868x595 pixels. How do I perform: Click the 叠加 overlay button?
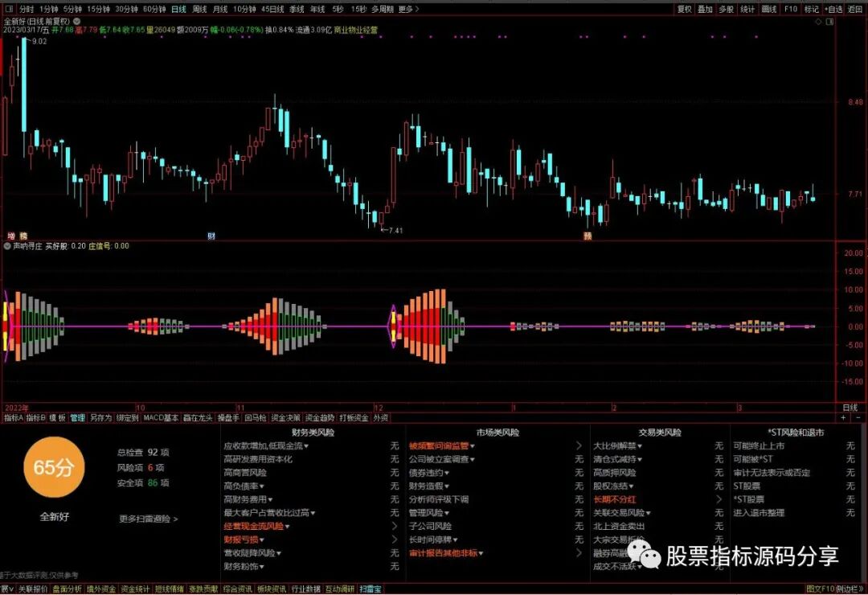(705, 10)
